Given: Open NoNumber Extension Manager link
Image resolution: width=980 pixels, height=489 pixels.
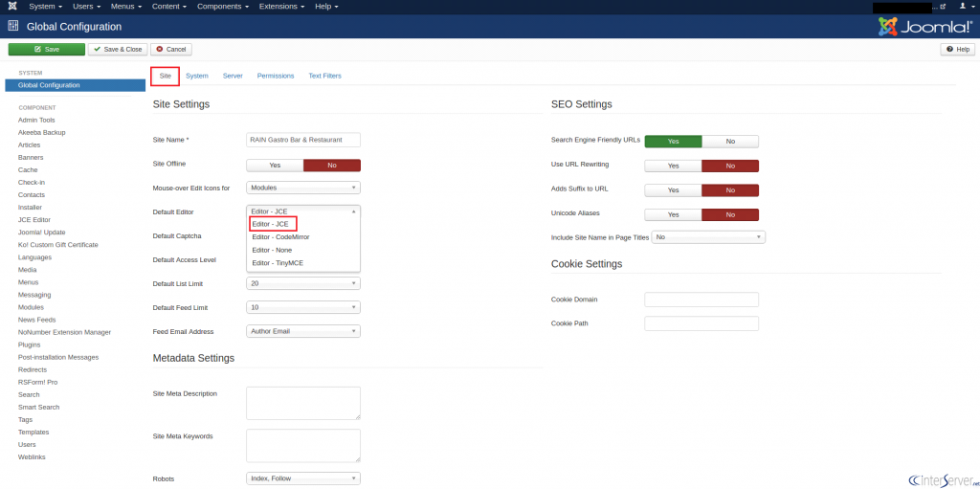Looking at the screenshot, I should pos(64,332).
